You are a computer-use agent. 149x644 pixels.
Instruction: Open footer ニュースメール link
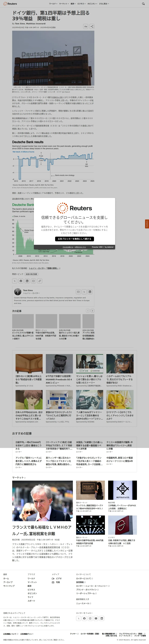click(84, 603)
